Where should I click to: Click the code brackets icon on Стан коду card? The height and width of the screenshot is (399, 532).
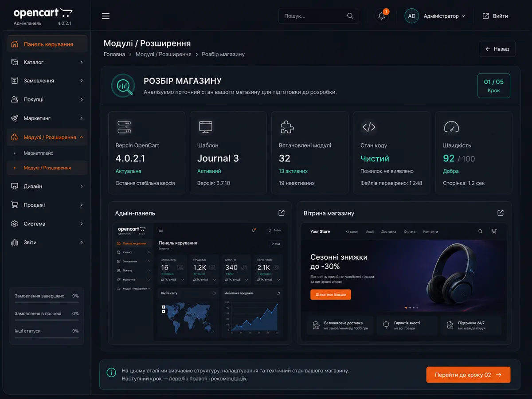(x=369, y=127)
